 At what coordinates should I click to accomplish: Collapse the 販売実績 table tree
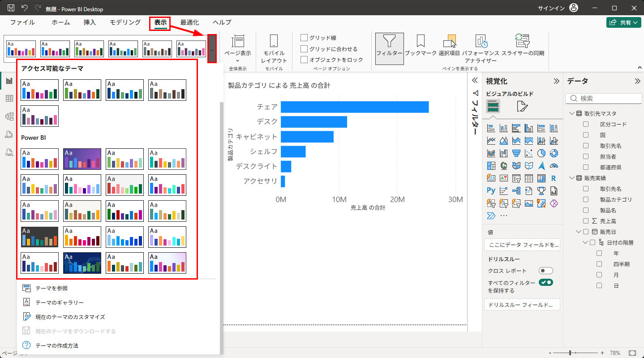point(572,178)
